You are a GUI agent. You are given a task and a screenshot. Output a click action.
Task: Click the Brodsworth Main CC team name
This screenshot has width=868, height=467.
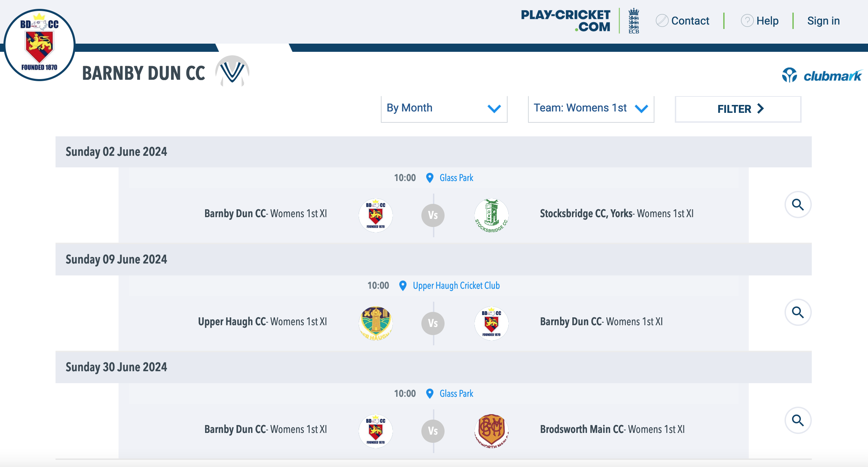tap(582, 429)
